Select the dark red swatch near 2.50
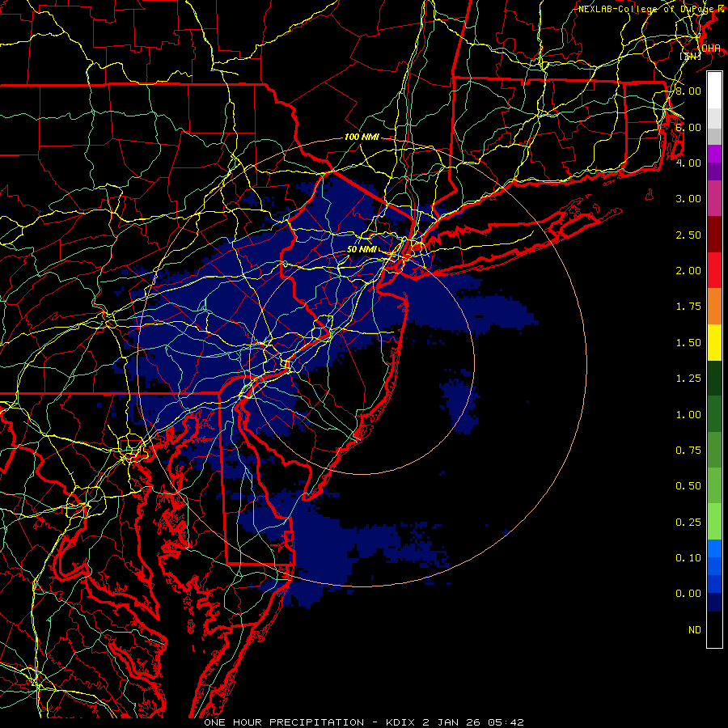728x728 pixels. point(714,235)
